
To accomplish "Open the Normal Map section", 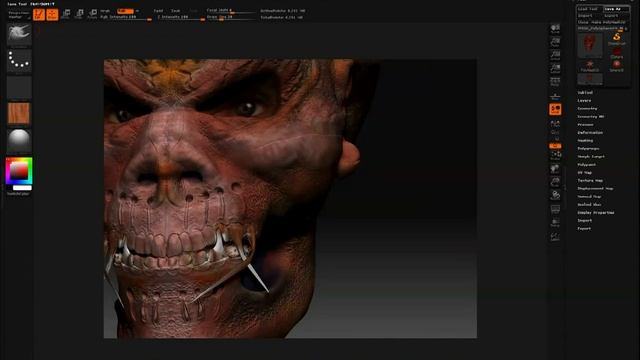I will click(589, 196).
